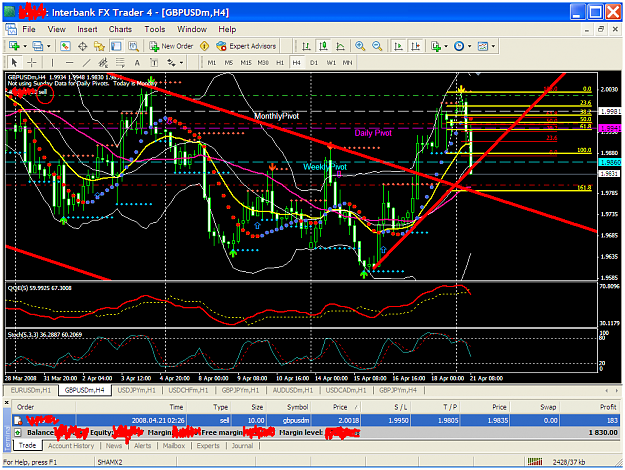This screenshot has height=470, width=625.
Task: Select the Text Label tool
Action: tap(153, 63)
